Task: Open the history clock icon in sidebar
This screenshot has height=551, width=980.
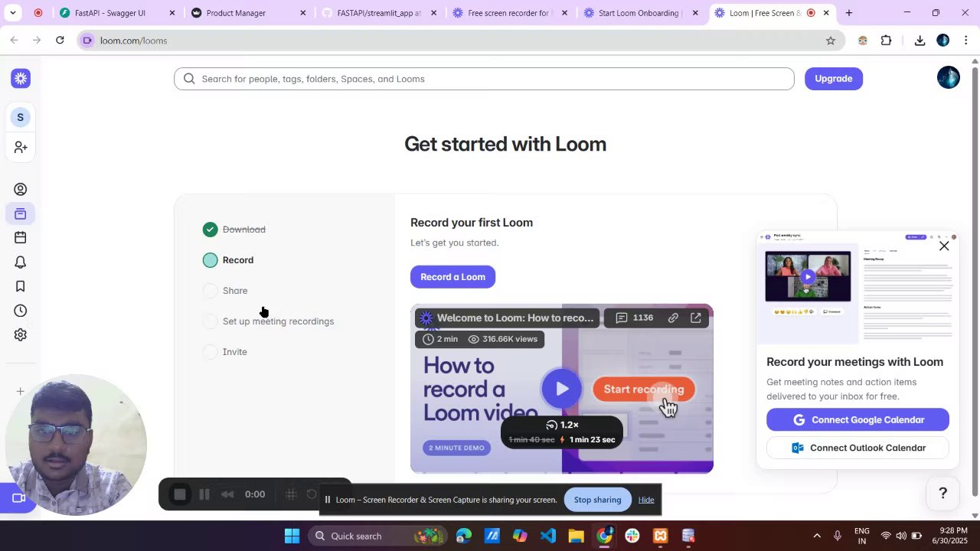Action: [x=21, y=311]
